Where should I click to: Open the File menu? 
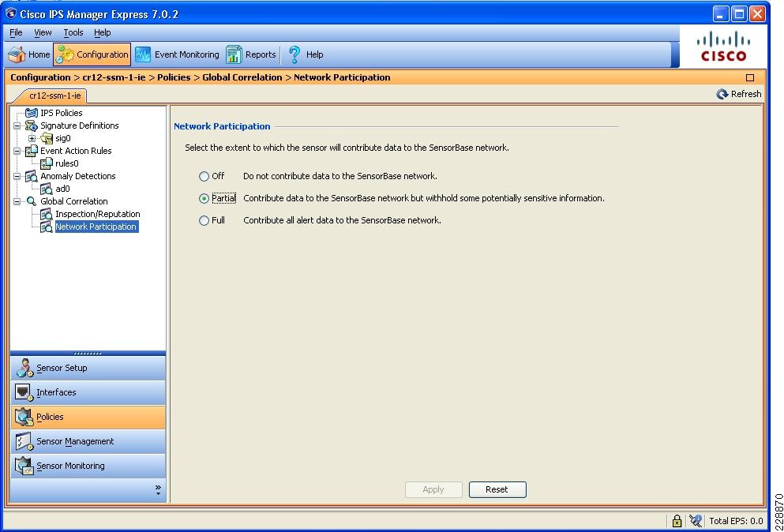pos(16,32)
